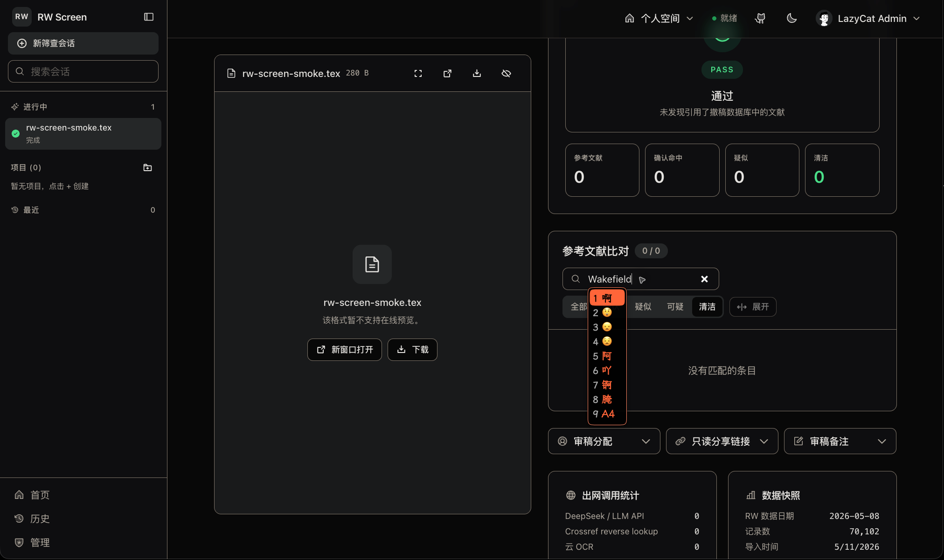Select the 确认命中 count card
This screenshot has height=560, width=944.
click(x=682, y=170)
